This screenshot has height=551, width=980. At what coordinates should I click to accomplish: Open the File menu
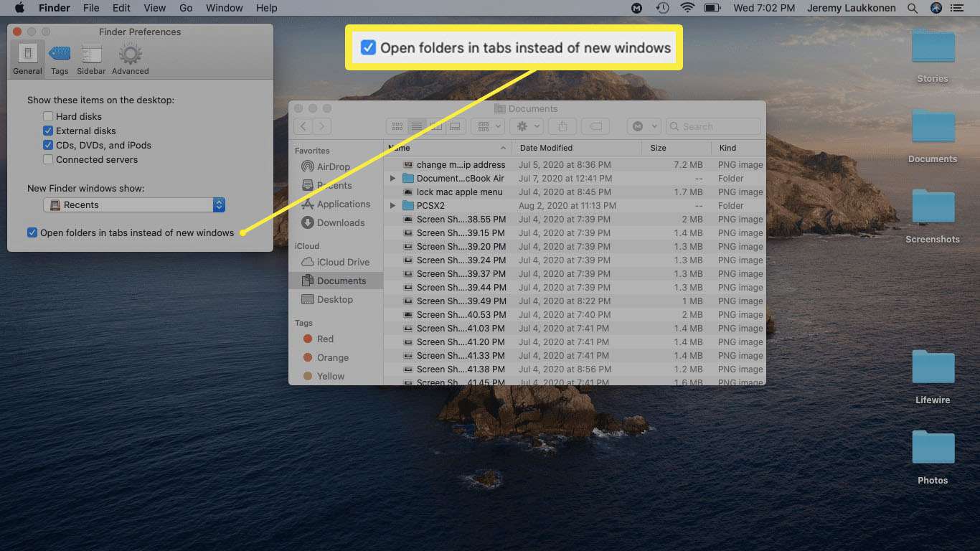coord(91,8)
